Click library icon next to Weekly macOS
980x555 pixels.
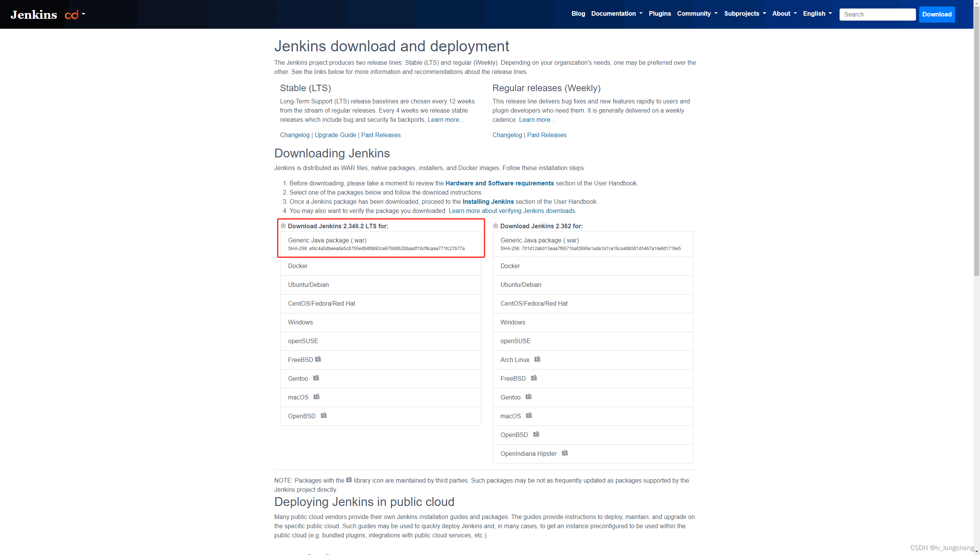coord(529,416)
